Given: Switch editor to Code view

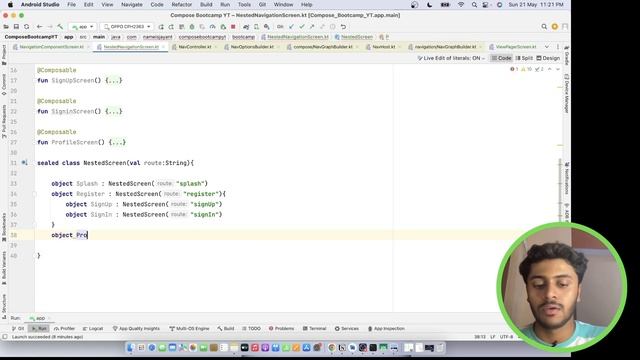Looking at the screenshot, I should pyautogui.click(x=501, y=58).
